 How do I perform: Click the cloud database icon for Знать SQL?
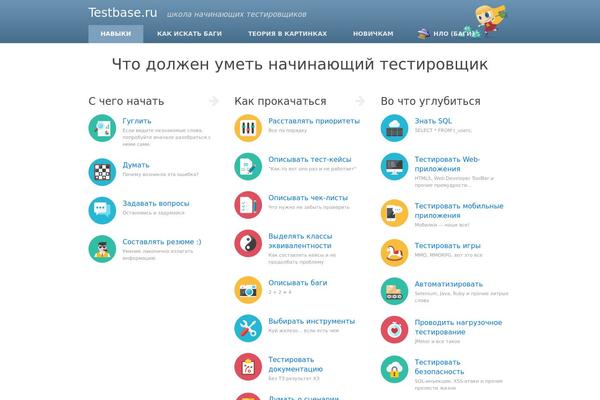tap(394, 127)
